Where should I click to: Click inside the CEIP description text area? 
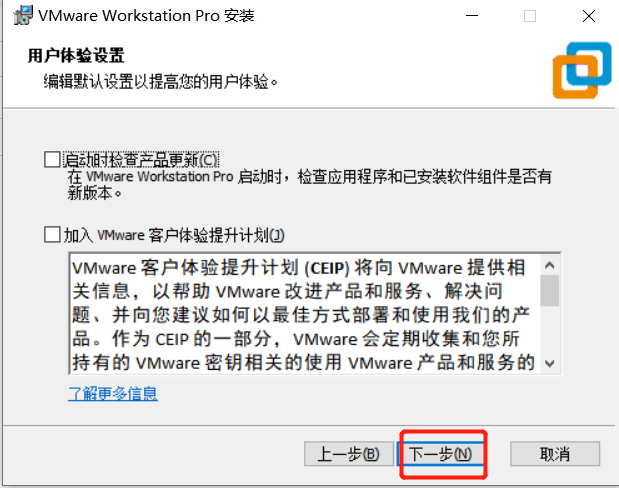pyautogui.click(x=304, y=314)
